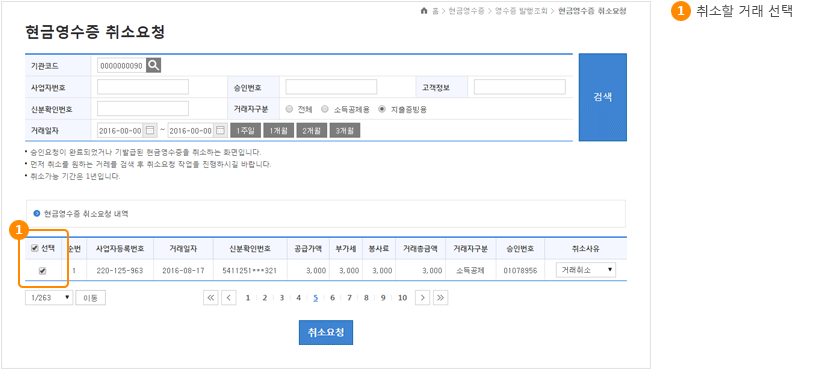
Task: Toggle the 선택 select-all header checkbox
Action: [35, 248]
